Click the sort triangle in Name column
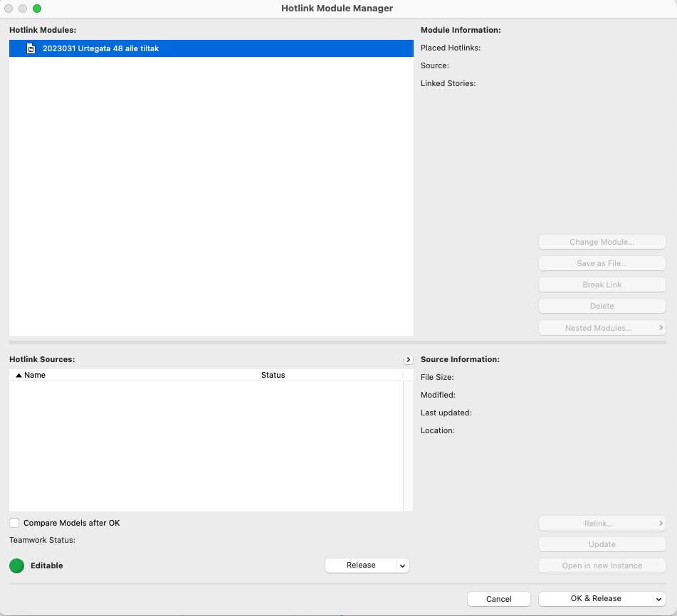 19,375
